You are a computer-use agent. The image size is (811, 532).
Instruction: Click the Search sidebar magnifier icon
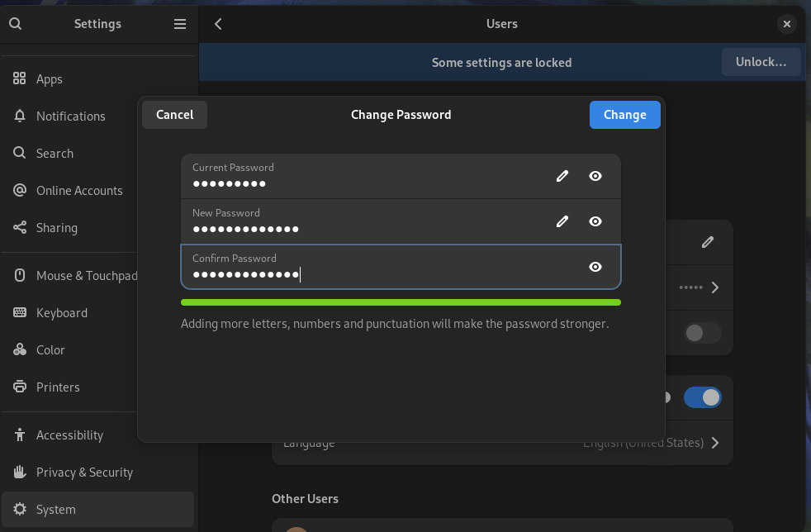[x=19, y=153]
